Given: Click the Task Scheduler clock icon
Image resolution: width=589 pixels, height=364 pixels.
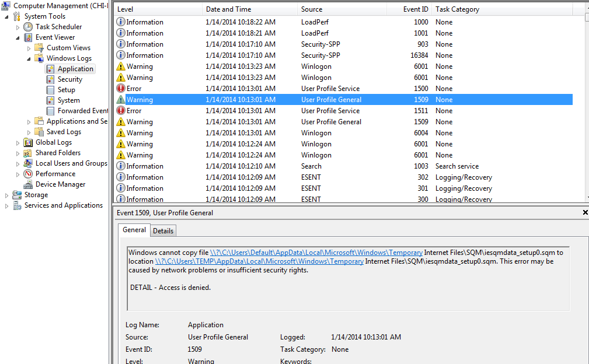Looking at the screenshot, I should 28,27.
